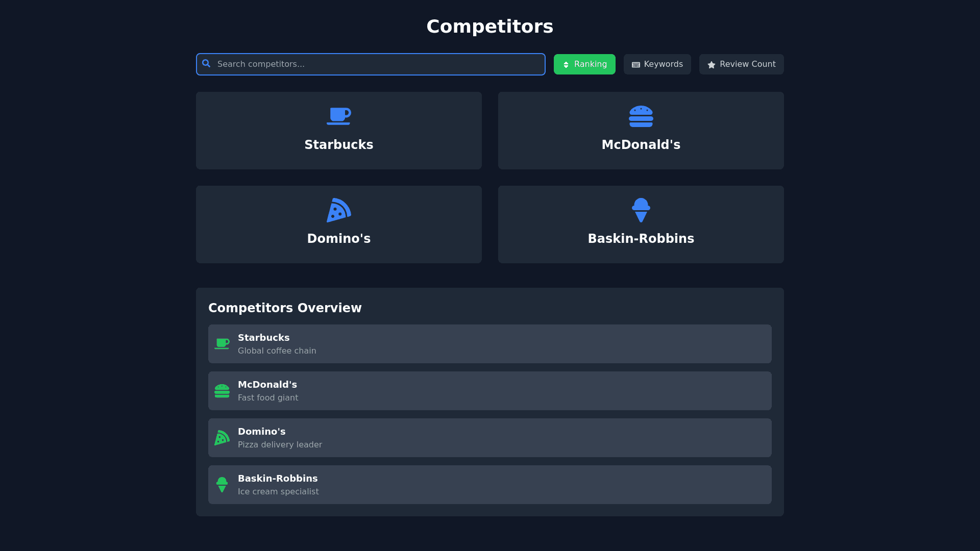Toggle the Keywords sort button
This screenshot has width=980, height=551.
click(657, 64)
